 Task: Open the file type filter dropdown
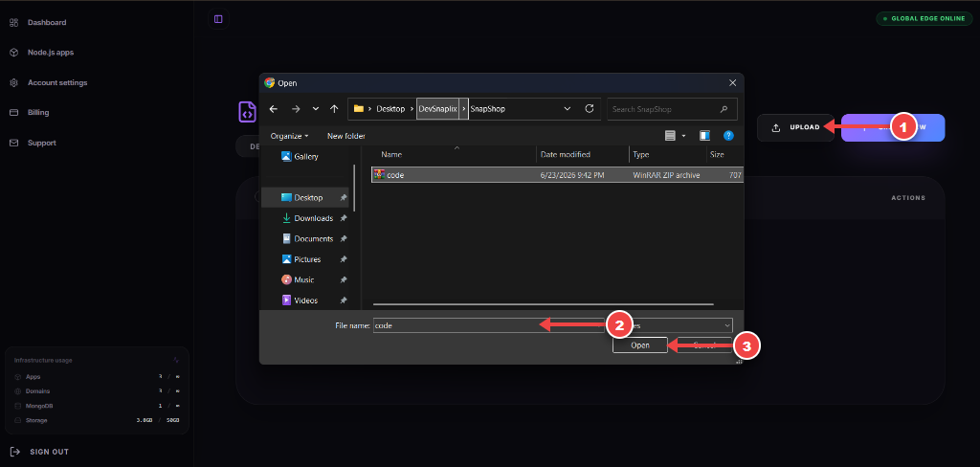(x=727, y=325)
